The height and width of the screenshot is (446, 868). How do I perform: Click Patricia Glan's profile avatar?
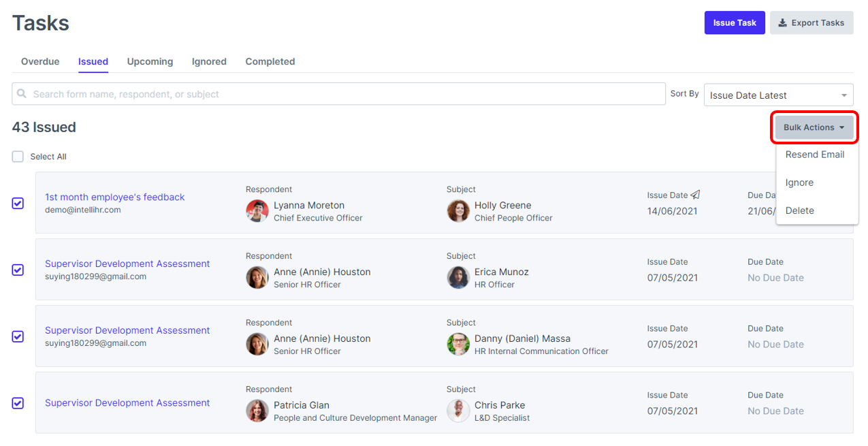coord(257,410)
